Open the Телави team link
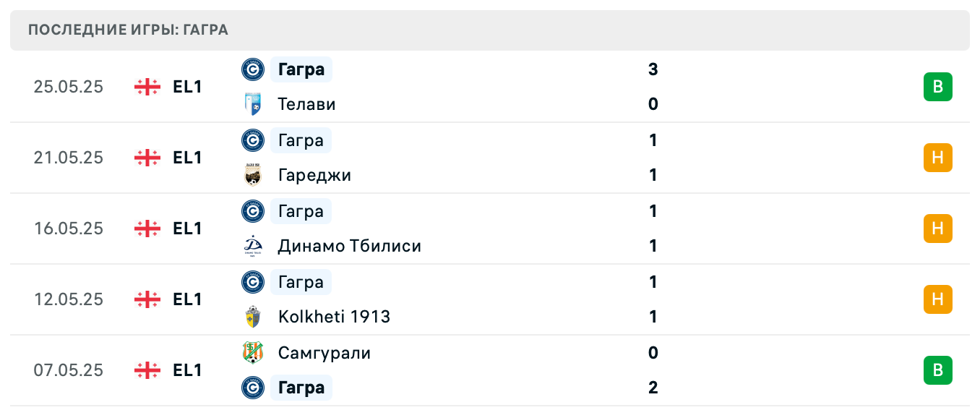The image size is (980, 418). 306,104
